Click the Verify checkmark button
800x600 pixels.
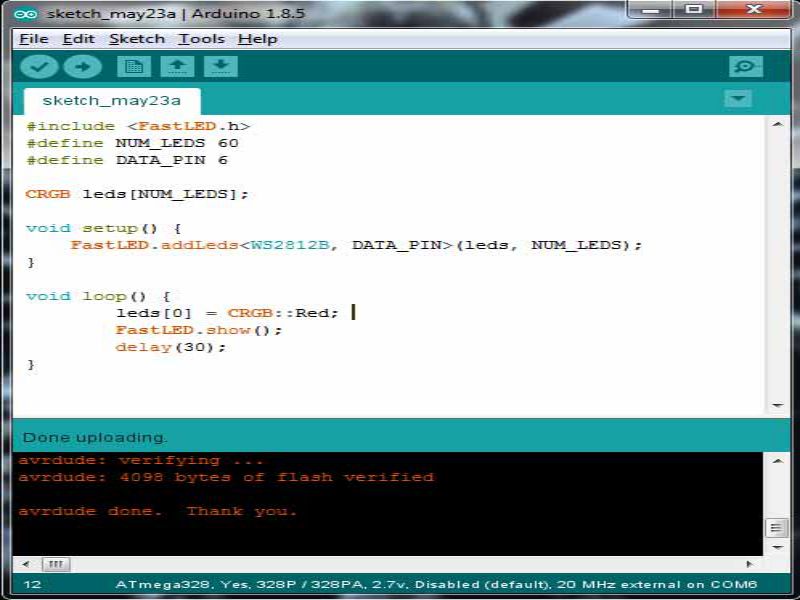pyautogui.click(x=39, y=67)
